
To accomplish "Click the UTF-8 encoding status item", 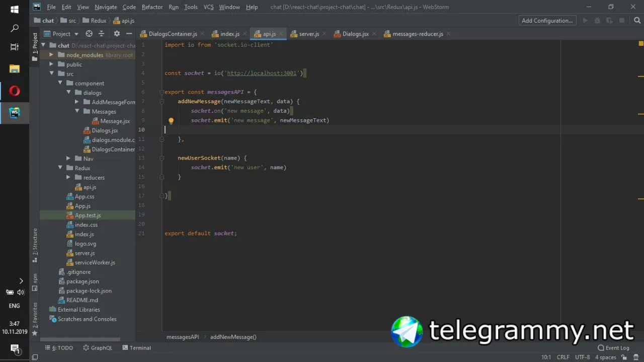I will pyautogui.click(x=582, y=357).
